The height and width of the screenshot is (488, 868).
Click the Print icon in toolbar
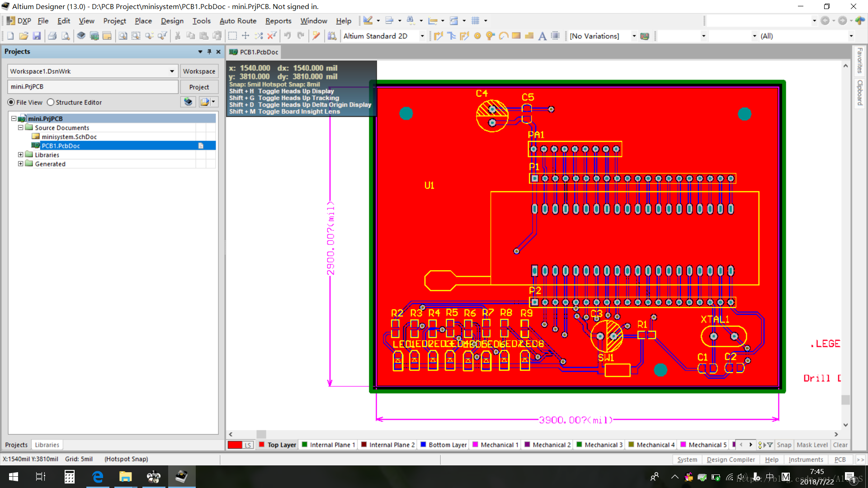point(52,36)
